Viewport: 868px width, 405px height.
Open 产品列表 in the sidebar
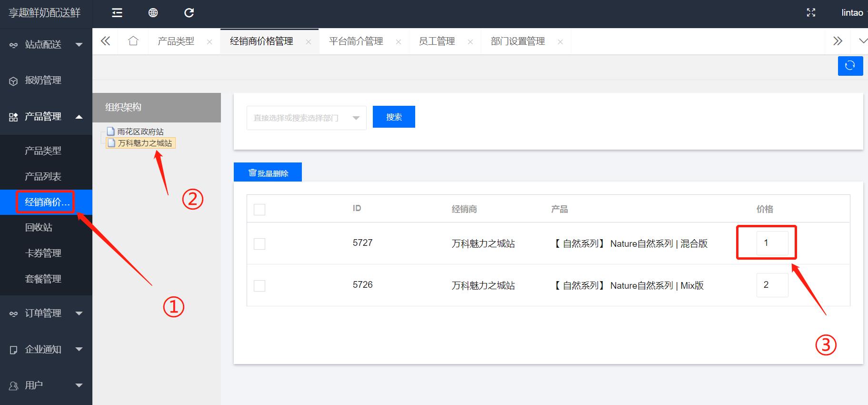point(43,177)
